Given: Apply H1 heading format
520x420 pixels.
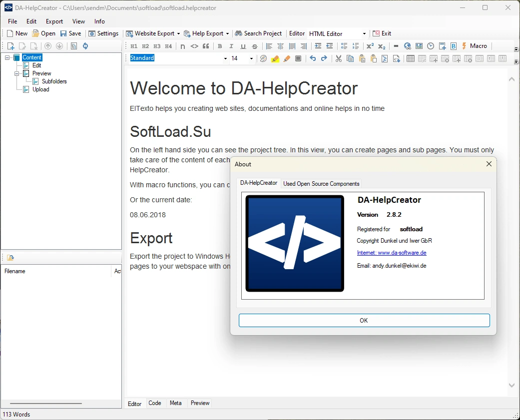Looking at the screenshot, I should (134, 46).
